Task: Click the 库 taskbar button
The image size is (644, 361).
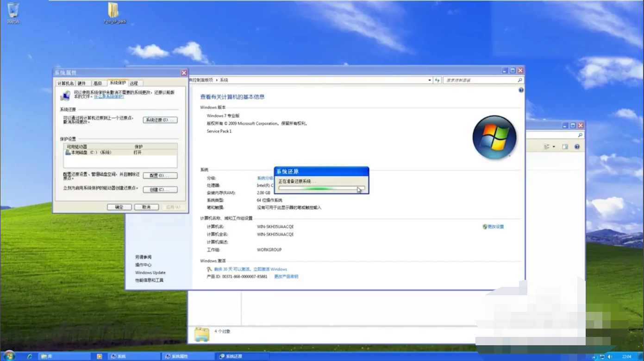Action: (64, 356)
